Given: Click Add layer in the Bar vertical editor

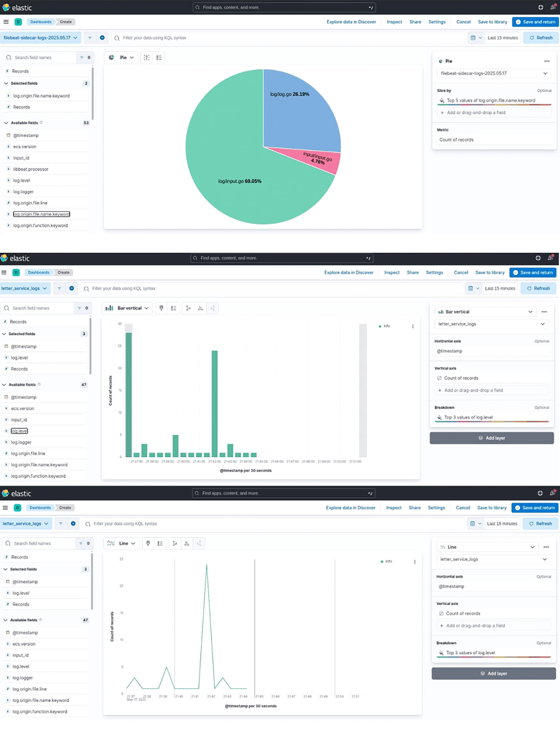Looking at the screenshot, I should tap(492, 438).
